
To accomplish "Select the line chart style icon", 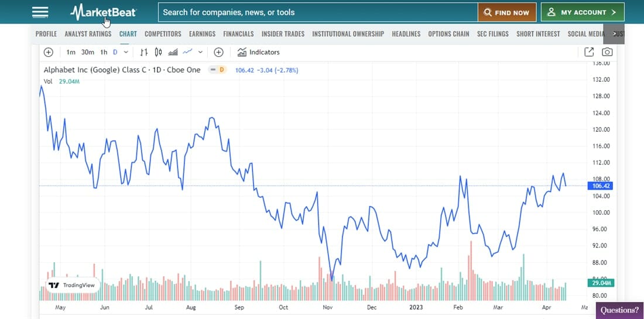I will [x=187, y=52].
